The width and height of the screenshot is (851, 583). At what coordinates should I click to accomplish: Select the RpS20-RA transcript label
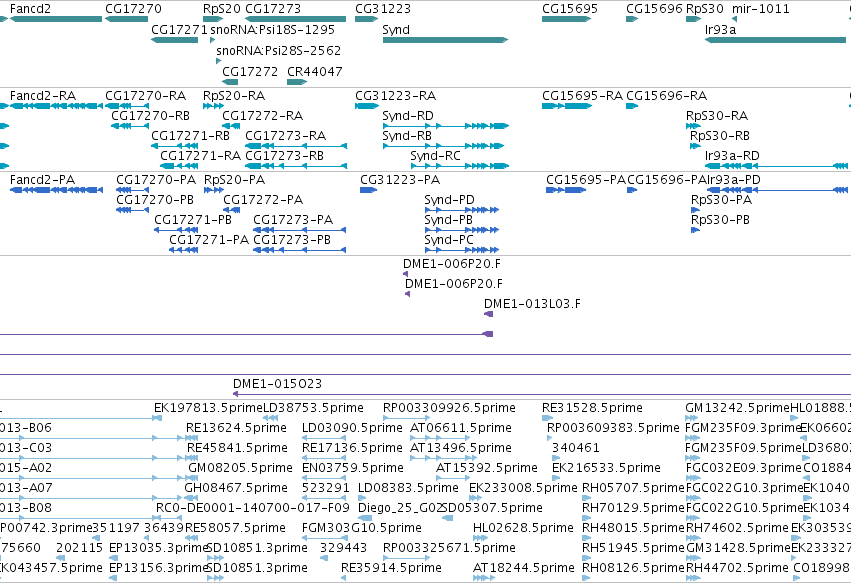coord(234,96)
